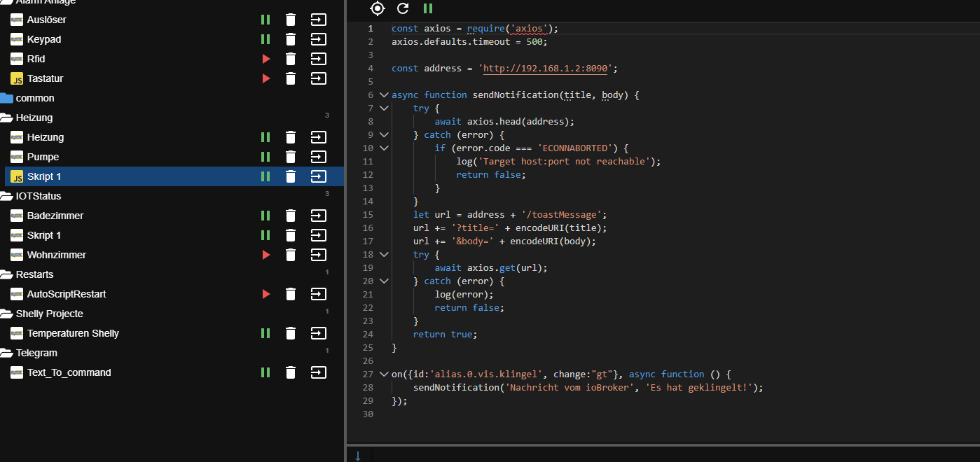Click the locate script target icon in toolbar
The width and height of the screenshot is (980, 462).
tap(378, 8)
